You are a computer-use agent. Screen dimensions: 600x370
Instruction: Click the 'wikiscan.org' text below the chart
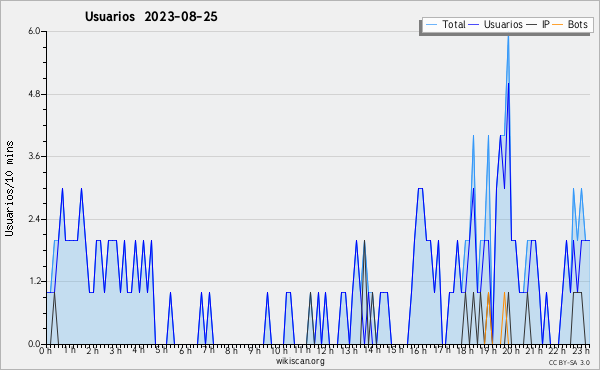coord(300,361)
